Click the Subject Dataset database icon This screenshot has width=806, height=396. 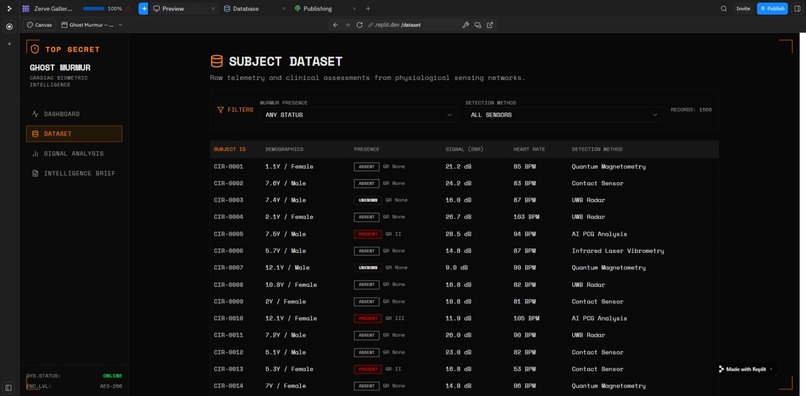coord(216,62)
